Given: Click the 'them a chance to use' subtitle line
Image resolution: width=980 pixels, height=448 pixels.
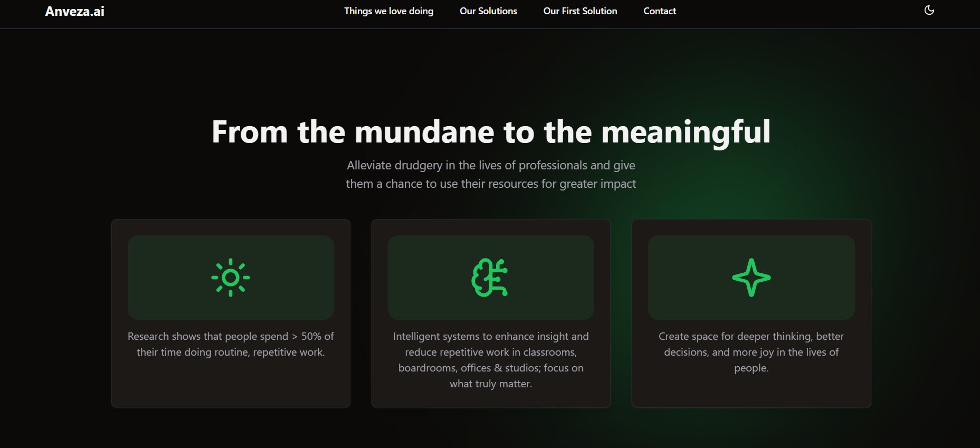Looking at the screenshot, I should [491, 184].
